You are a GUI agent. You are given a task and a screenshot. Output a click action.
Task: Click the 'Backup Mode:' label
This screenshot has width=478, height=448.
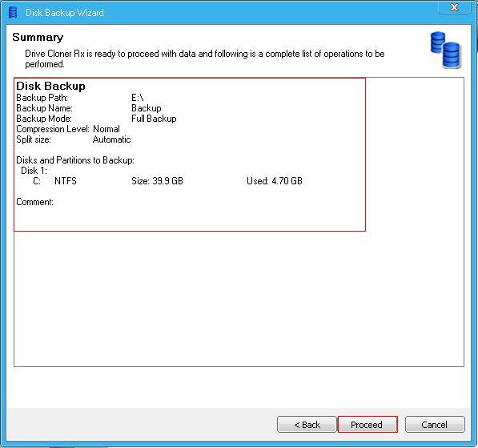(x=44, y=119)
